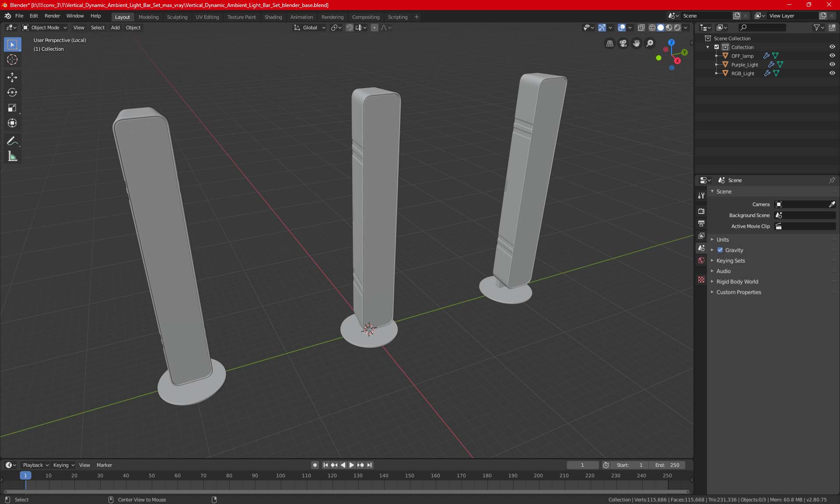
Task: Click the End frame field showing 250
Action: pos(667,465)
